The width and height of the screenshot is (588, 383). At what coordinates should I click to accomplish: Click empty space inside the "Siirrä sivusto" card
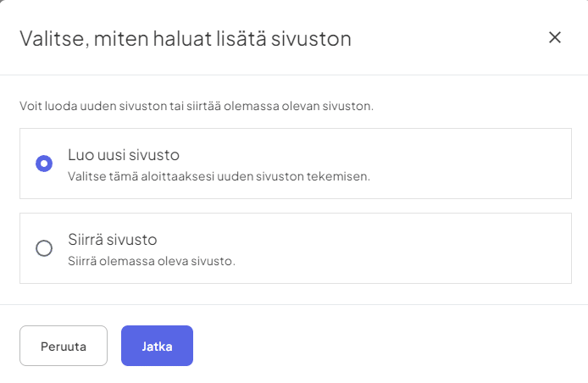(x=424, y=248)
